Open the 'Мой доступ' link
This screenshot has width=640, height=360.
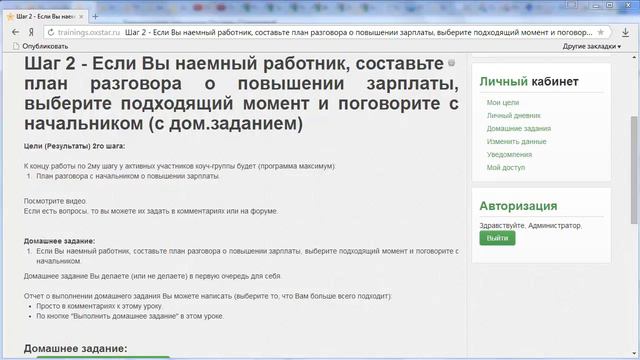click(x=505, y=168)
